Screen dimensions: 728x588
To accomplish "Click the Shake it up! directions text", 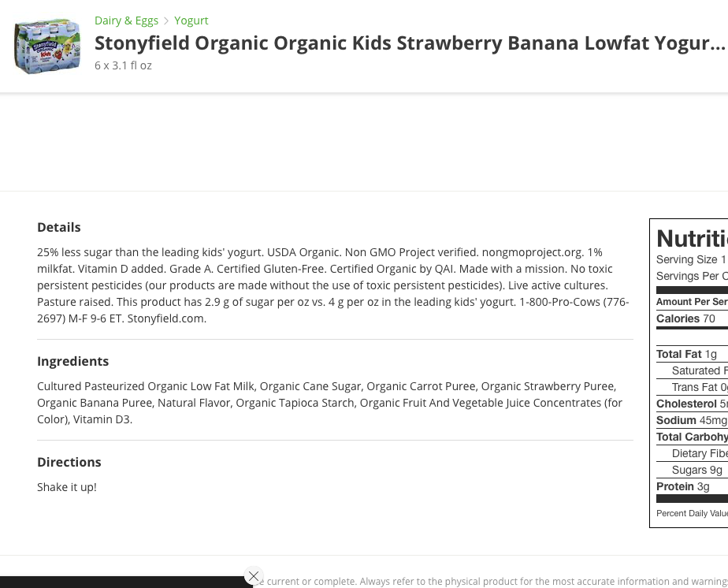I will pyautogui.click(x=67, y=487).
